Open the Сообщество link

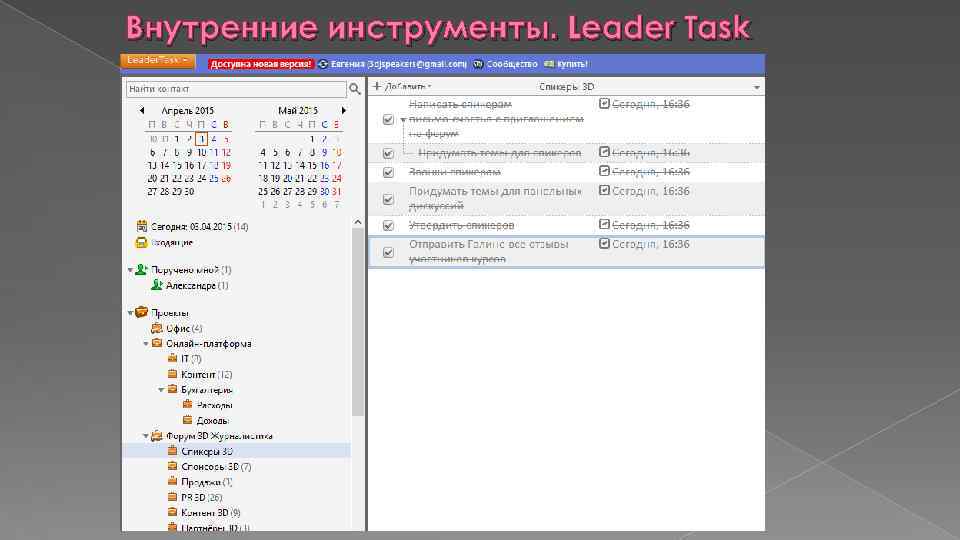[512, 64]
